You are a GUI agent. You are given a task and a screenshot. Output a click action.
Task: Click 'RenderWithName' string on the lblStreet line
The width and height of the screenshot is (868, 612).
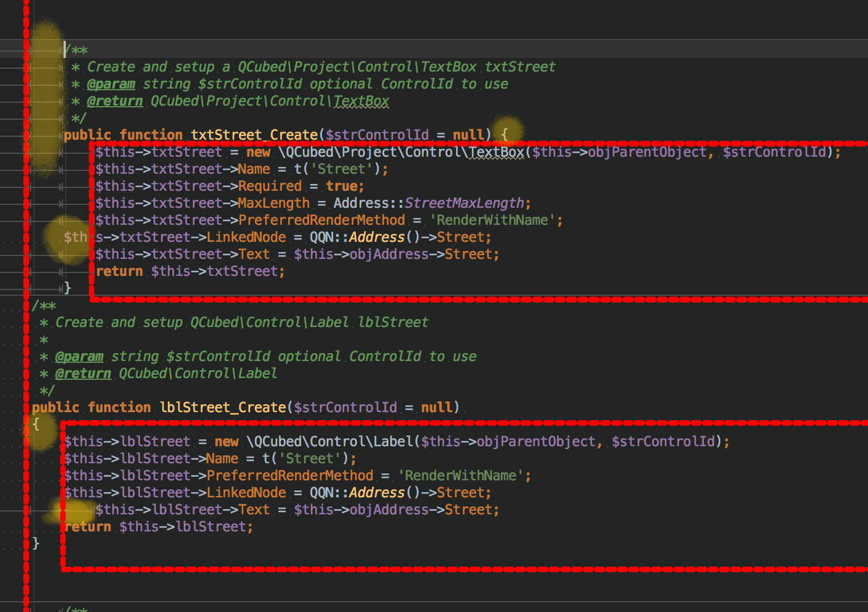[x=461, y=476]
